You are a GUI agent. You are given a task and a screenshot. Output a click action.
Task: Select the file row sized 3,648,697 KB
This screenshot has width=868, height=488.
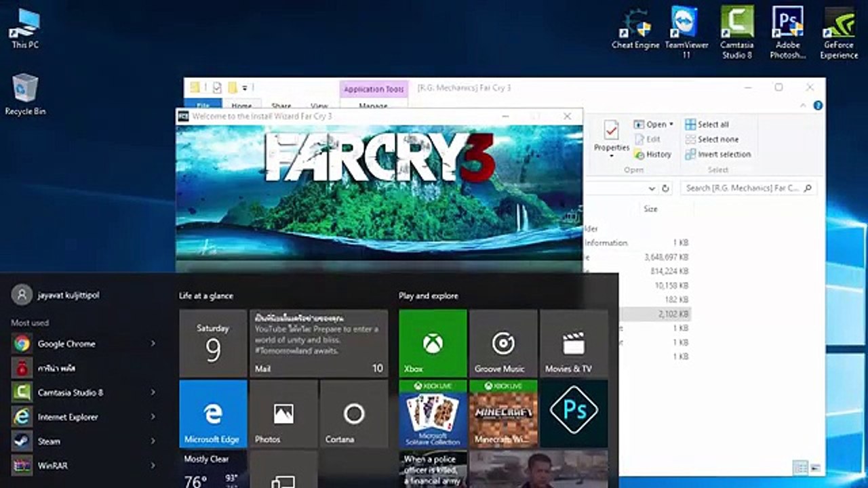point(637,257)
